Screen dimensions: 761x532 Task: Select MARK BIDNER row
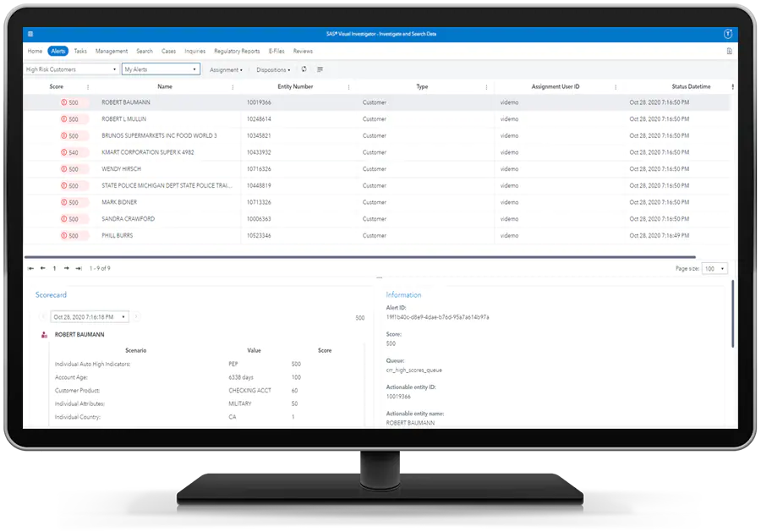point(376,202)
